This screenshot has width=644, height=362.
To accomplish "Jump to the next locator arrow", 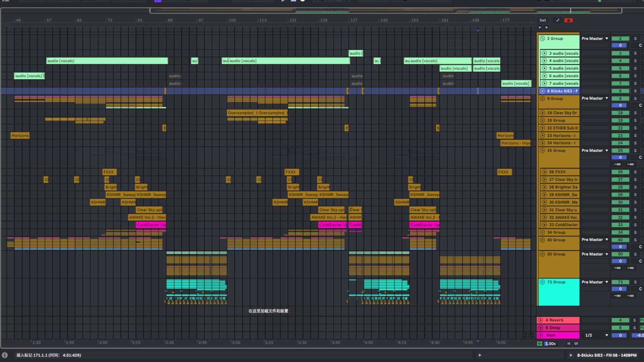I will (x=547, y=27).
